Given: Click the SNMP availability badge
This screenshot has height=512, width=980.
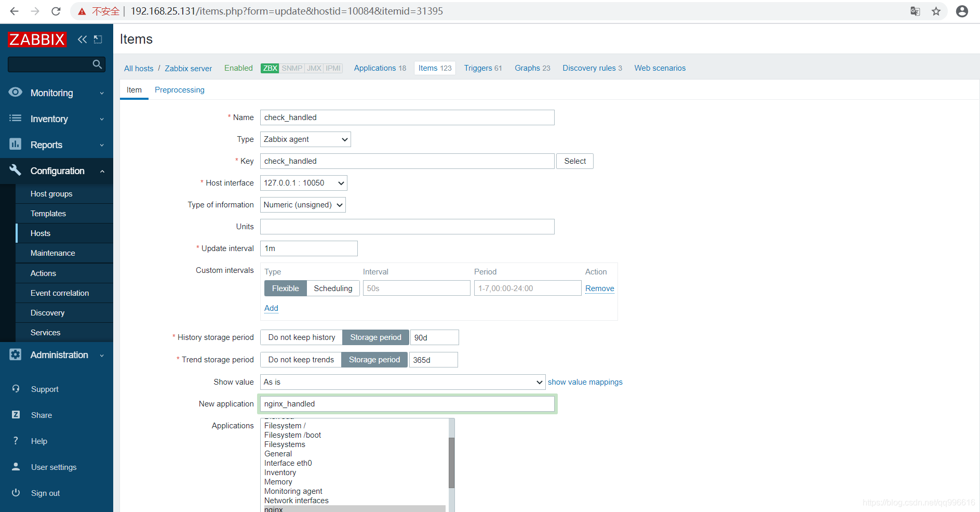Looking at the screenshot, I should (292, 68).
